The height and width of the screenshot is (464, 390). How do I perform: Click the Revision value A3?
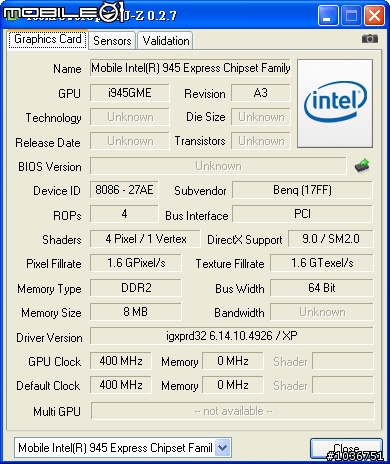click(x=261, y=93)
